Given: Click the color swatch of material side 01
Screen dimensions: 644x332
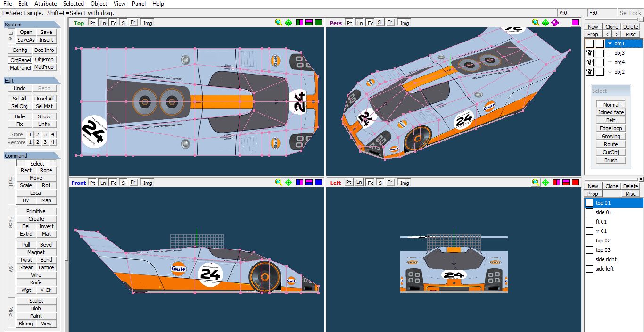Looking at the screenshot, I should tap(589, 212).
